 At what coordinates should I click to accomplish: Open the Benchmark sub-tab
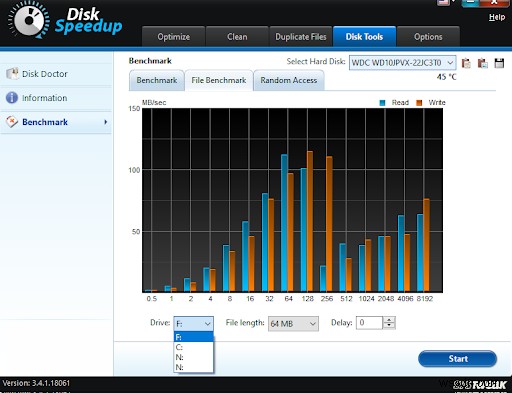(x=157, y=80)
